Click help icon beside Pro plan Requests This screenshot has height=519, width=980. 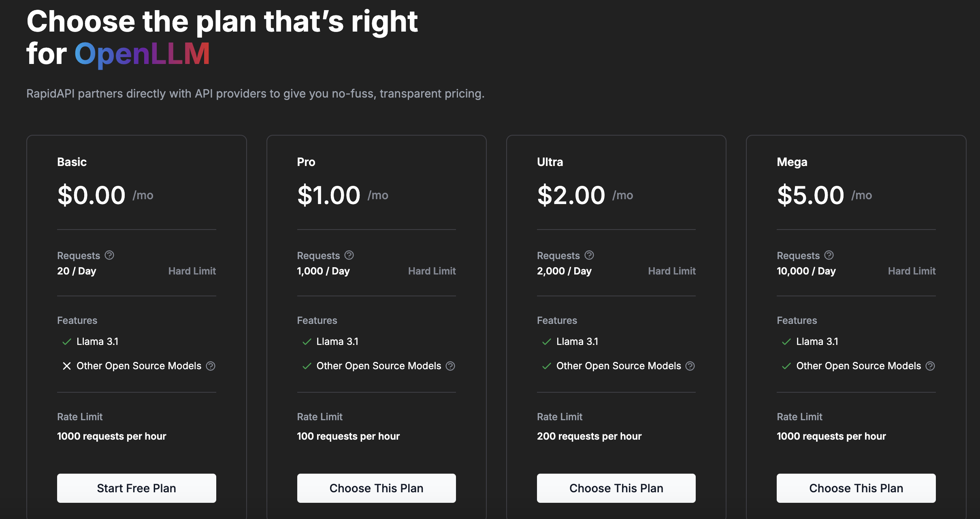click(x=349, y=255)
